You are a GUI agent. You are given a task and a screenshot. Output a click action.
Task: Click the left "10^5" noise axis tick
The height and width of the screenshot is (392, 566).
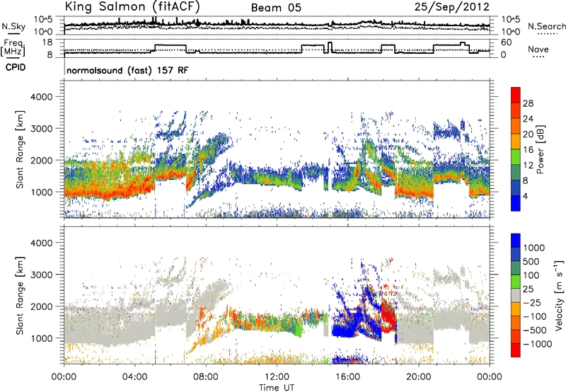pyautogui.click(x=43, y=19)
